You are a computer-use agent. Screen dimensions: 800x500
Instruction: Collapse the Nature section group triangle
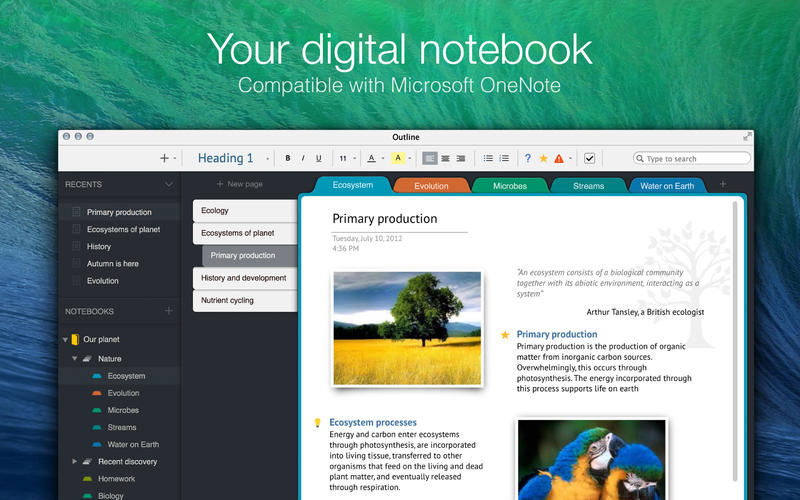74,359
